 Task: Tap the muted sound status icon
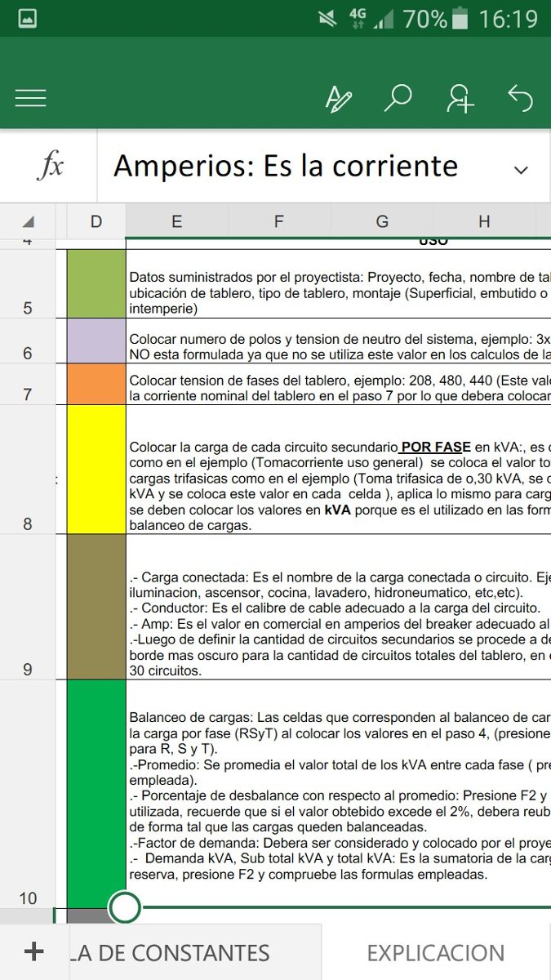pos(328,18)
